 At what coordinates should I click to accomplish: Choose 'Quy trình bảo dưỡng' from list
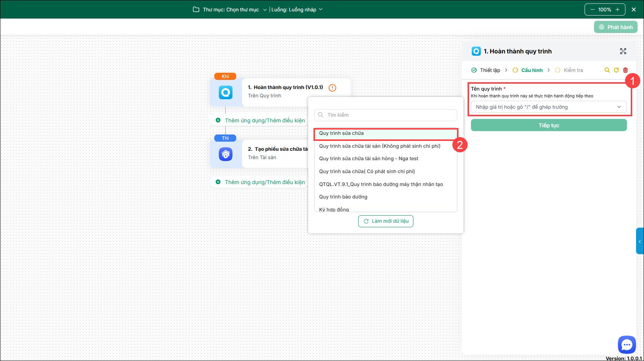(343, 197)
